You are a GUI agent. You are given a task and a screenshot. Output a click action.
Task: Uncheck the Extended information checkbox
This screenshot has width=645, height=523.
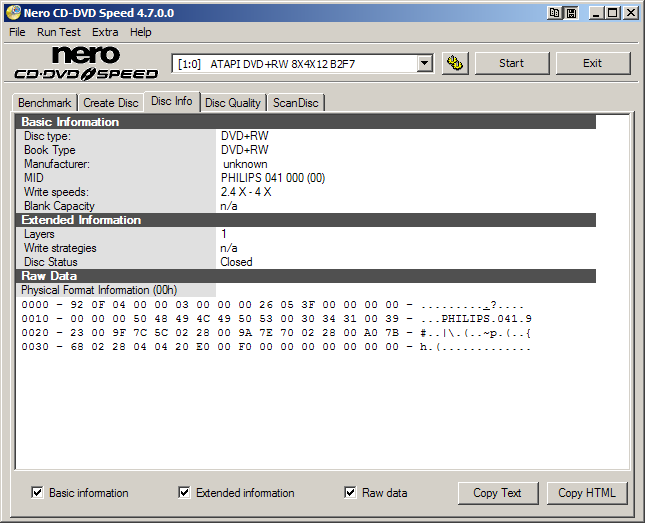coord(184,492)
